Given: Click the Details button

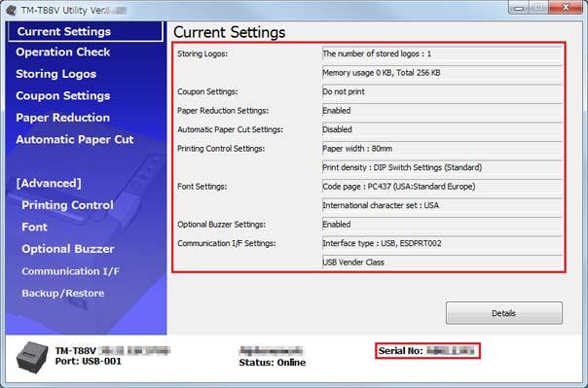Looking at the screenshot, I should [x=504, y=313].
